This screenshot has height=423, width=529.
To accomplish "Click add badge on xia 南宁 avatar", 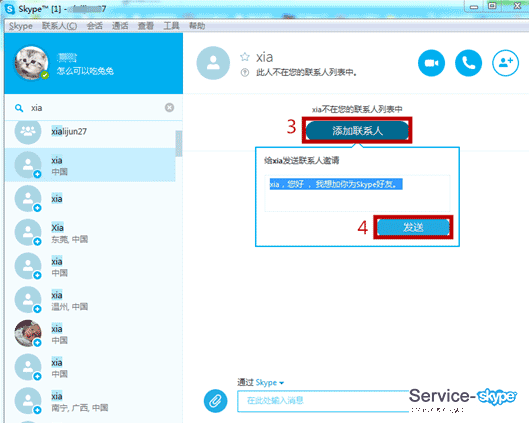I will [37, 410].
